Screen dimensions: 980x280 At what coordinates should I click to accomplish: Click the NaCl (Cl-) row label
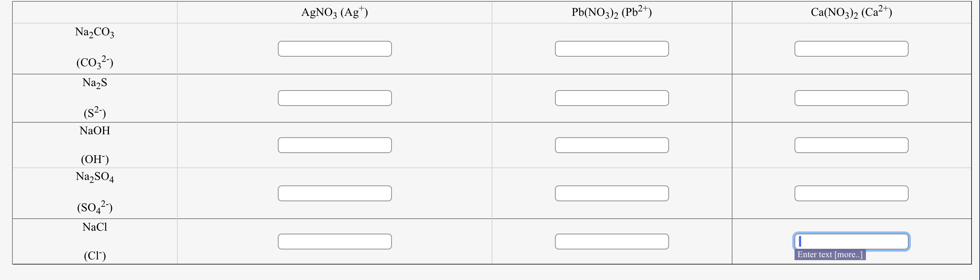tap(94, 241)
